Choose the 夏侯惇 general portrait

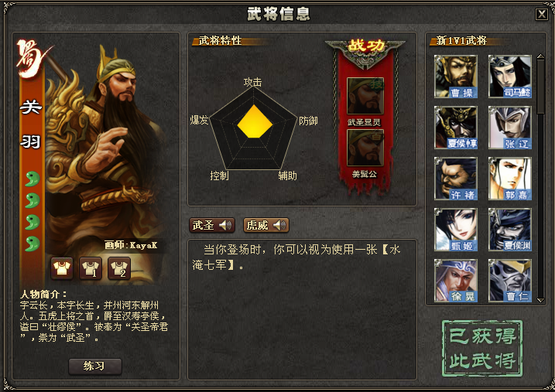pos(456,128)
